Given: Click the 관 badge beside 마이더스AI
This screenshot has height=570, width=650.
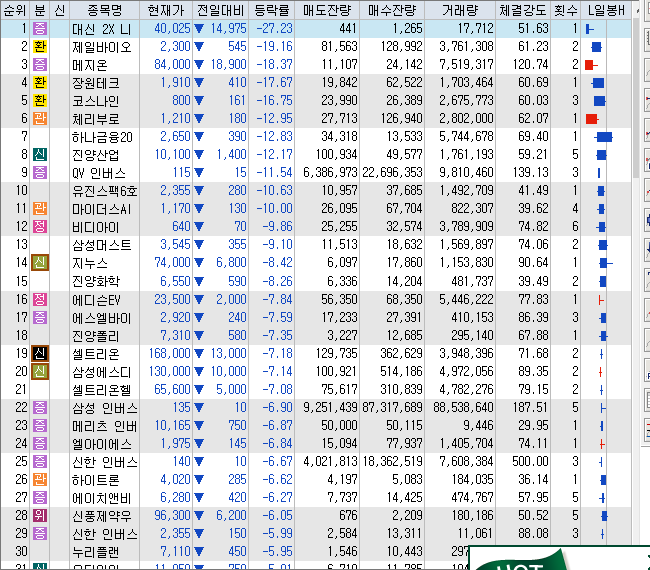Looking at the screenshot, I should point(40,209).
